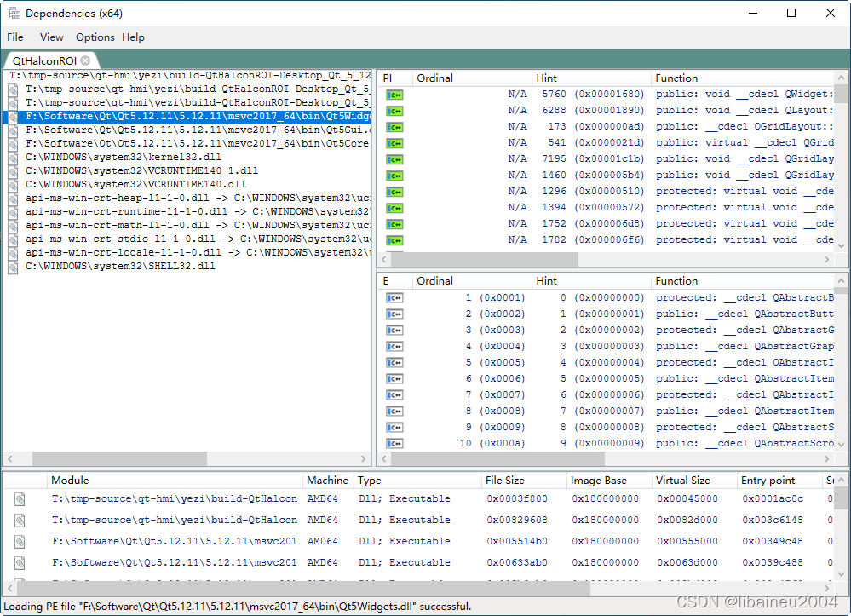
Task: Sort module list by Entry point header
Action: [779, 481]
